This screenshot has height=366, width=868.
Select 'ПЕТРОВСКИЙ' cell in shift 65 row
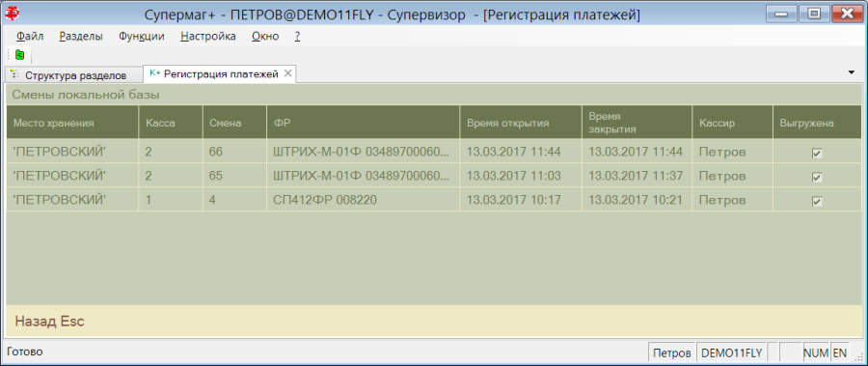72,176
